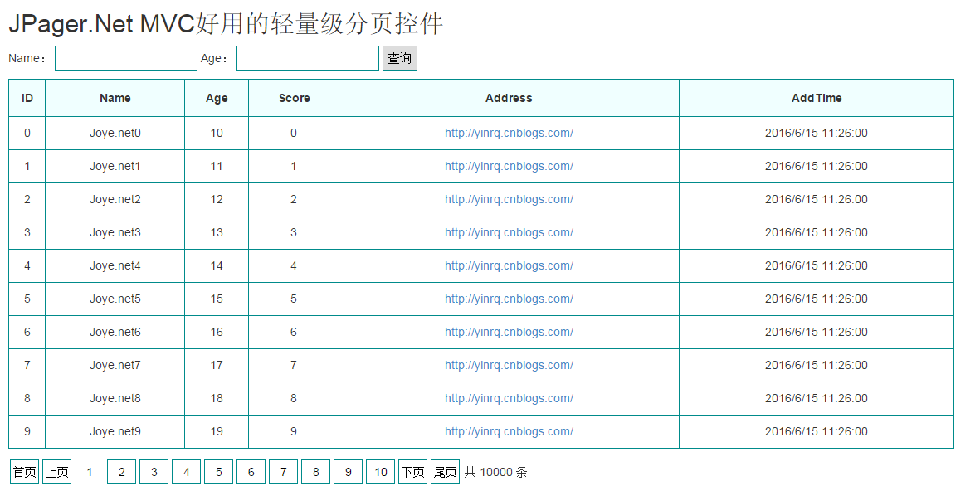
Task: Open the address link for Joye.net4
Action: 509,265
